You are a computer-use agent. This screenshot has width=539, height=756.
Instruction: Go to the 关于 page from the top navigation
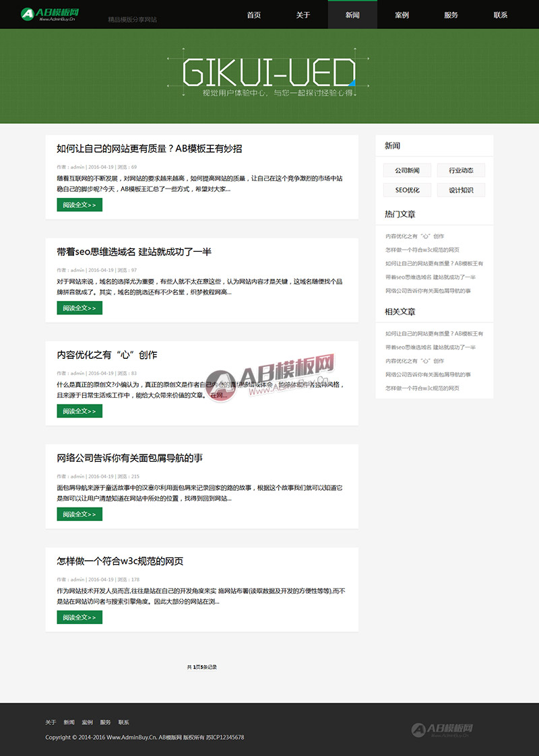click(303, 15)
